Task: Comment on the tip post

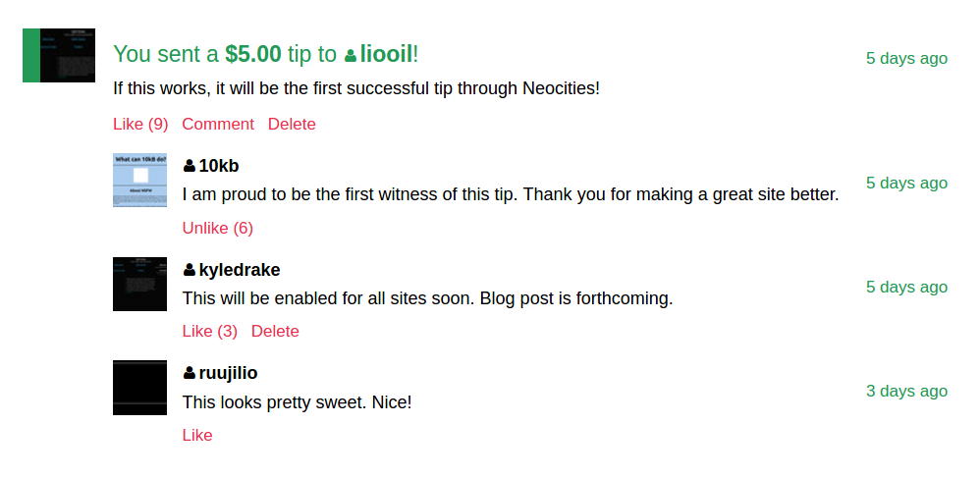Action: coord(218,124)
